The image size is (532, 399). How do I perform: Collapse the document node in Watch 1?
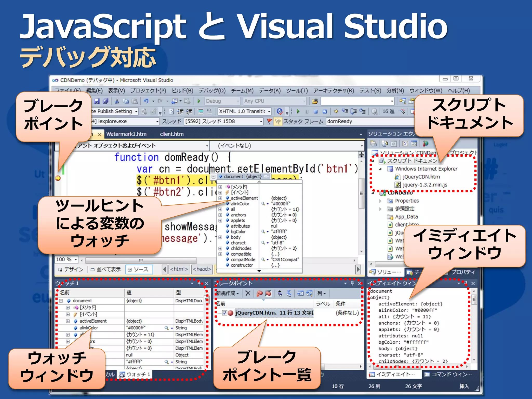61,301
